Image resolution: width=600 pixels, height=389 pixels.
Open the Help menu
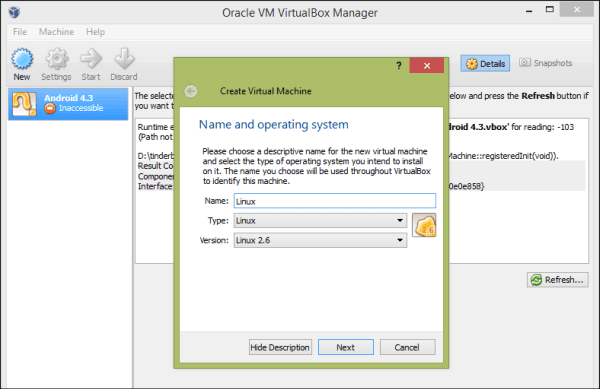tap(95, 32)
